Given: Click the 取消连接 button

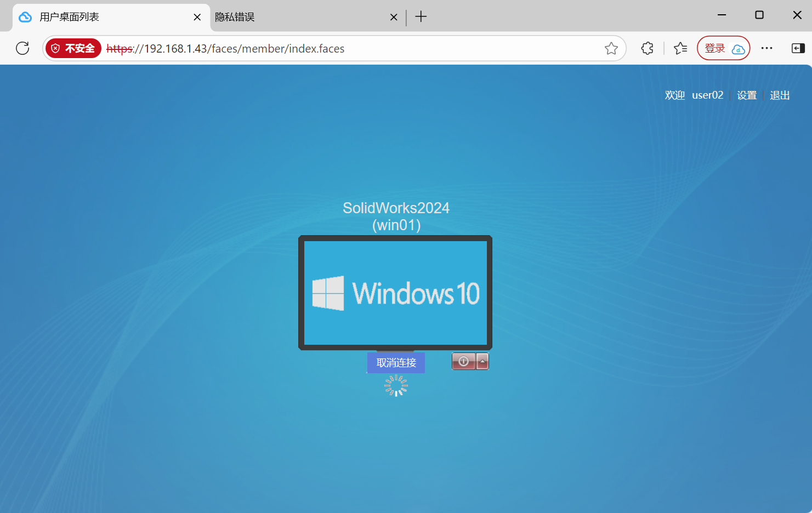Looking at the screenshot, I should [396, 363].
